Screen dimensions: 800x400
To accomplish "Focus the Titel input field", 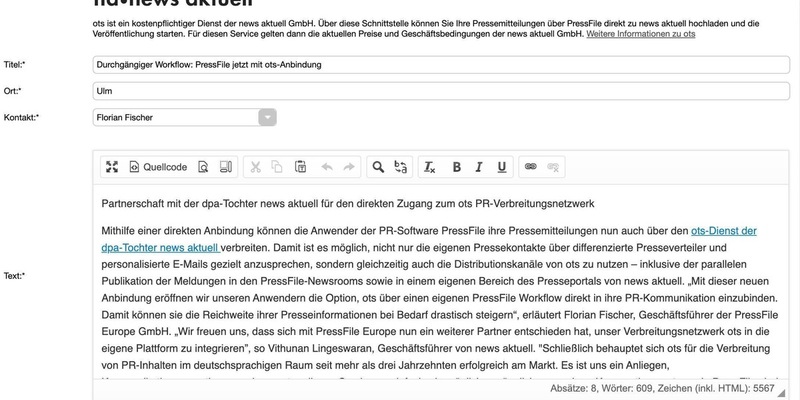I will click(441, 65).
